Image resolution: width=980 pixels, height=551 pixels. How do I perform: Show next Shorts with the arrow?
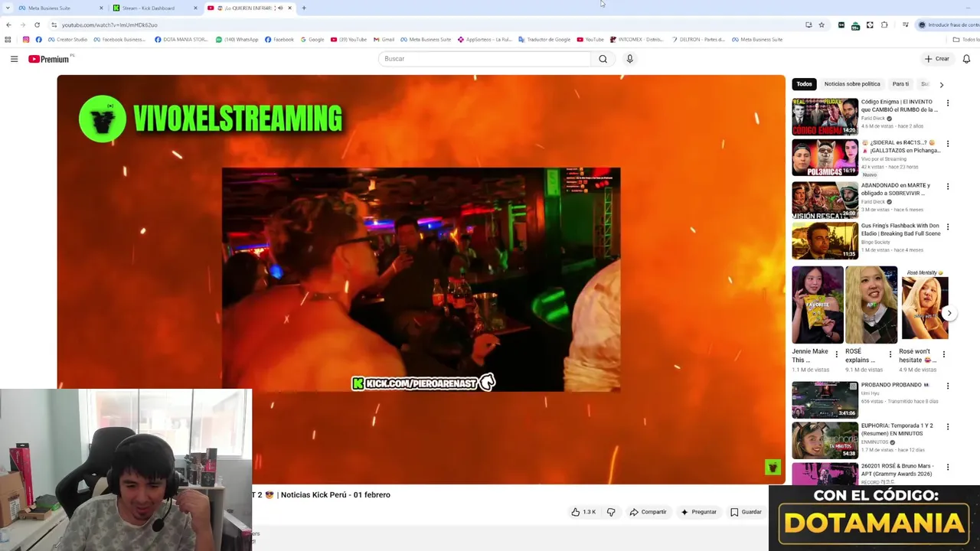click(x=949, y=312)
